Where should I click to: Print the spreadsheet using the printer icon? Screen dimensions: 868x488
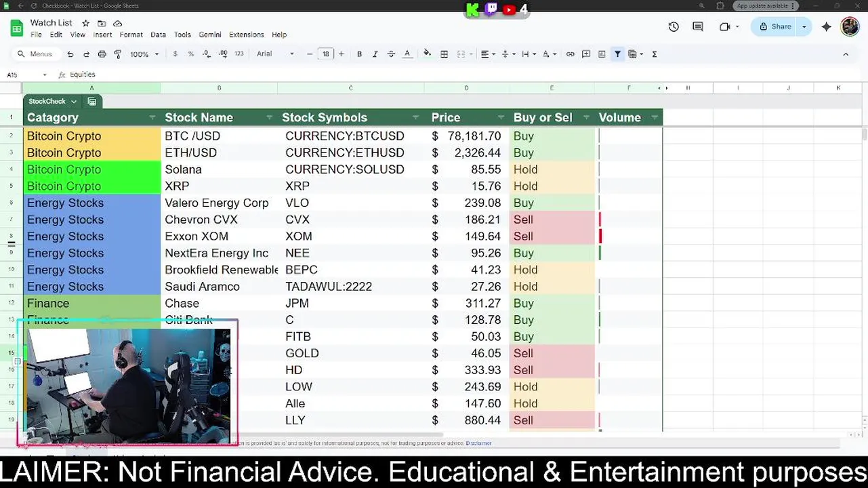point(102,54)
